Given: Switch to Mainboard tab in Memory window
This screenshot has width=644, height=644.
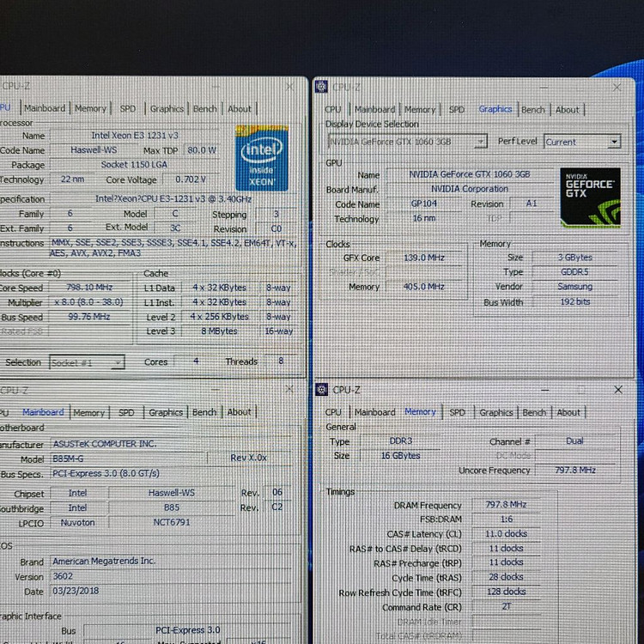Looking at the screenshot, I should point(374,412).
